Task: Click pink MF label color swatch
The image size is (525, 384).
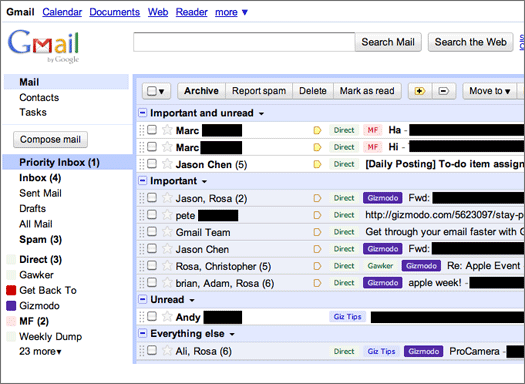Action: [x=11, y=321]
